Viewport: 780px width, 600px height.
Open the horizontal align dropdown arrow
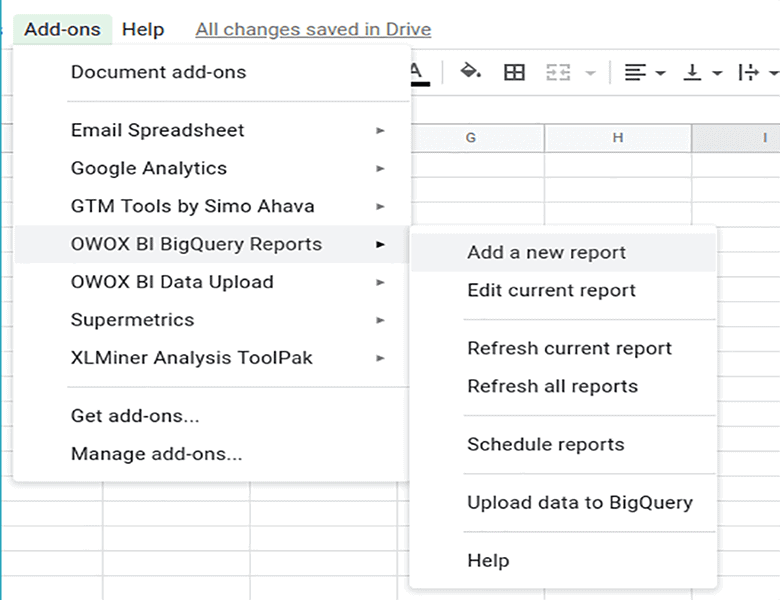(x=661, y=73)
